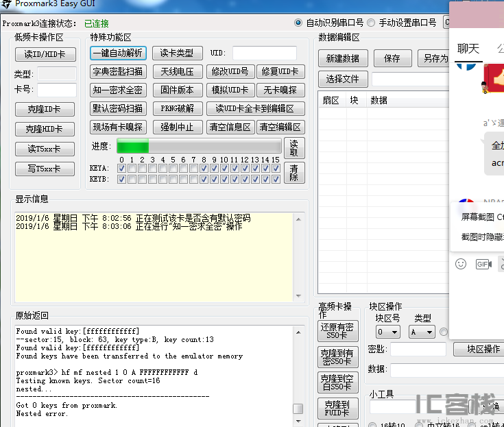Click 清空编辑区 button

tap(280, 127)
